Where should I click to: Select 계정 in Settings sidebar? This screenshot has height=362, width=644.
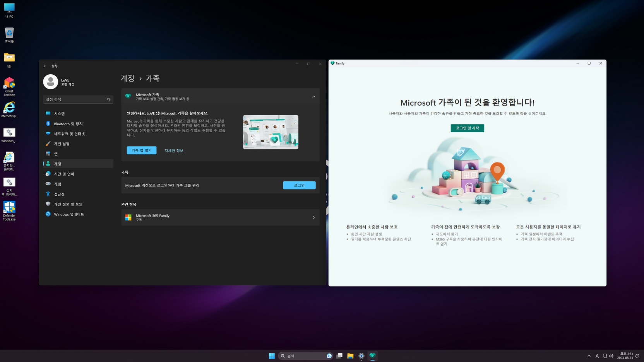[78, 164]
